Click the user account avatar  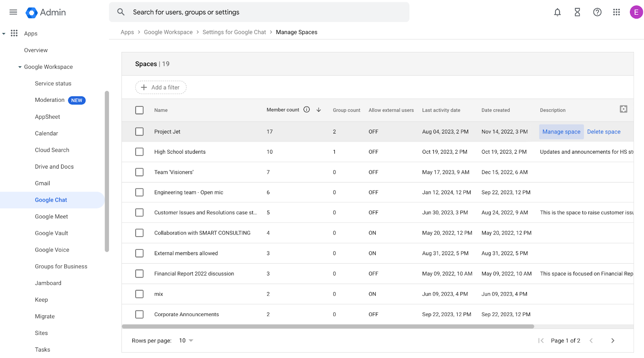coord(636,12)
